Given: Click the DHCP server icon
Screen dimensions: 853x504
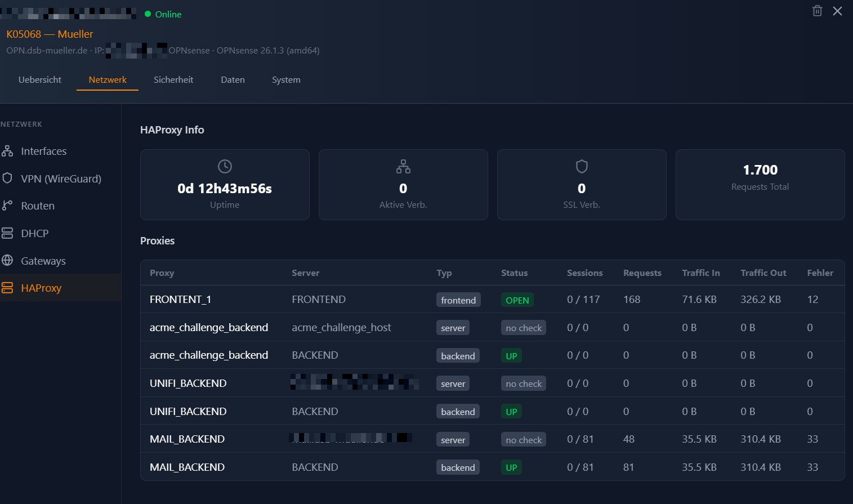Looking at the screenshot, I should click(x=7, y=233).
